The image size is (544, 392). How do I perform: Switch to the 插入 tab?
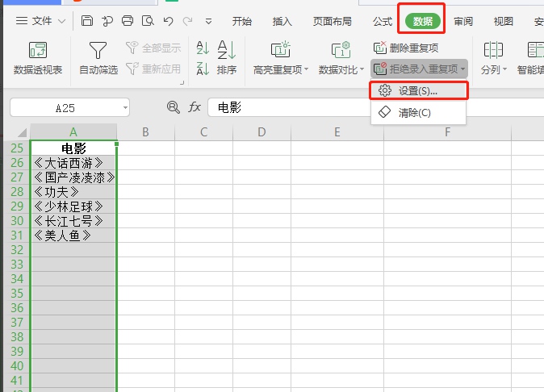pos(282,22)
